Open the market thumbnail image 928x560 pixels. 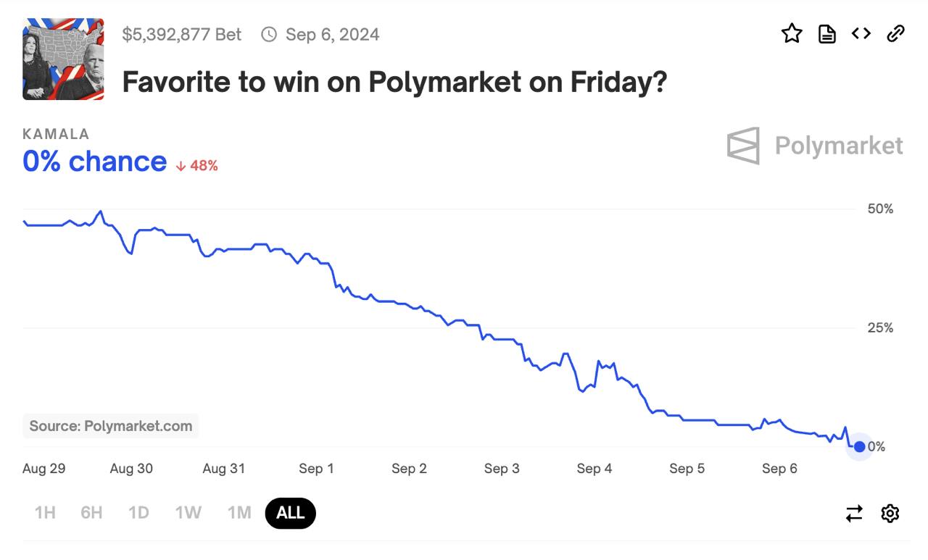(x=63, y=59)
